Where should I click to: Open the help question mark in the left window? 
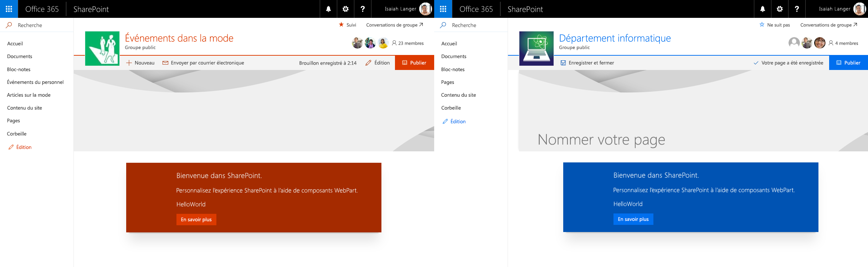363,9
